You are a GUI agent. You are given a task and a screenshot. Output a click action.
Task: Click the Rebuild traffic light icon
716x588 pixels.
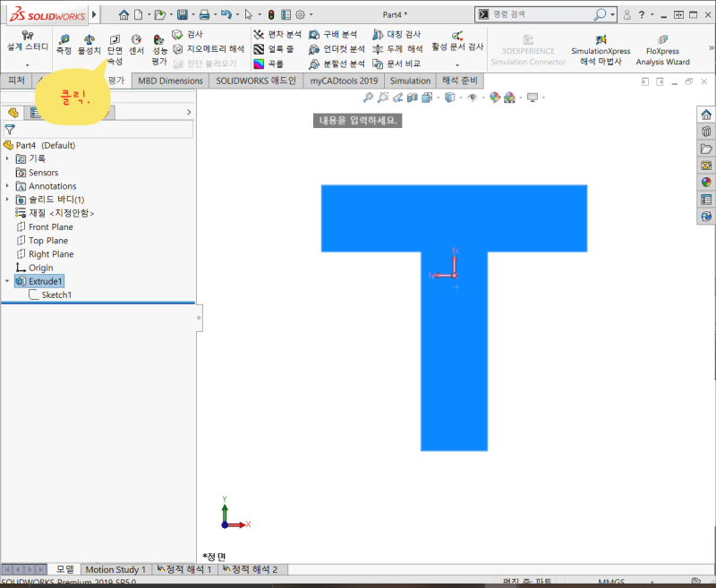pyautogui.click(x=271, y=14)
